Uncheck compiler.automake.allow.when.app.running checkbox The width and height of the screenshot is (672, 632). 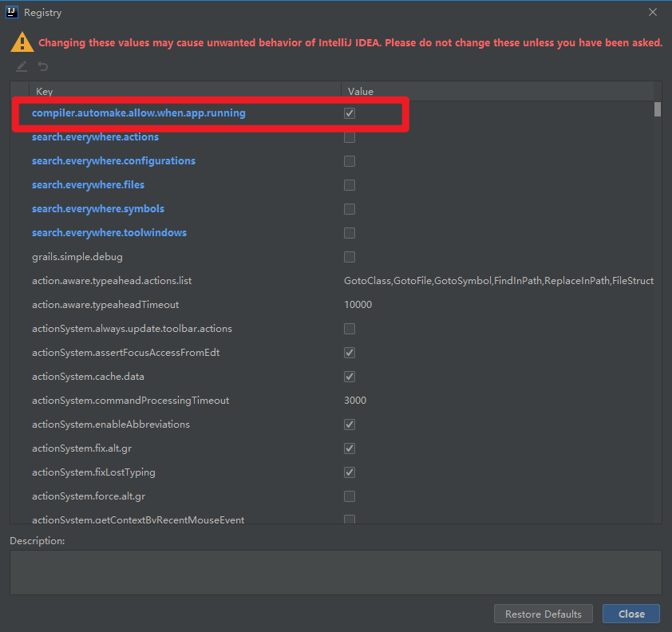point(350,113)
